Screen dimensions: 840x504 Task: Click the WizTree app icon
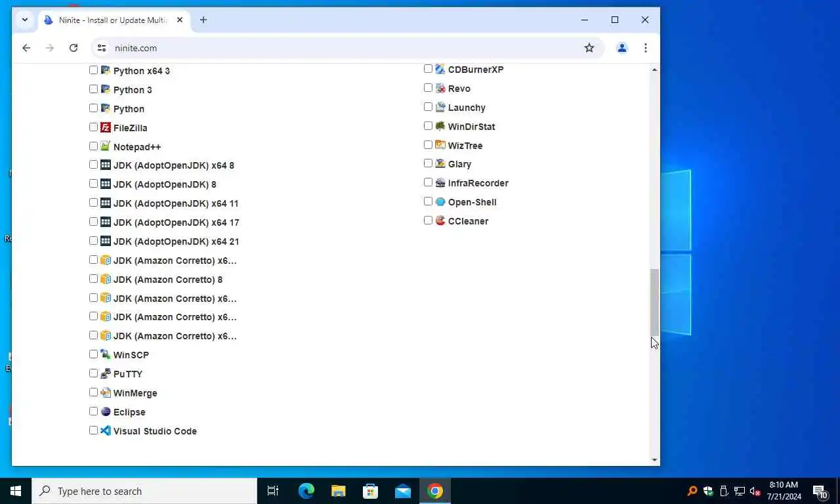440,145
